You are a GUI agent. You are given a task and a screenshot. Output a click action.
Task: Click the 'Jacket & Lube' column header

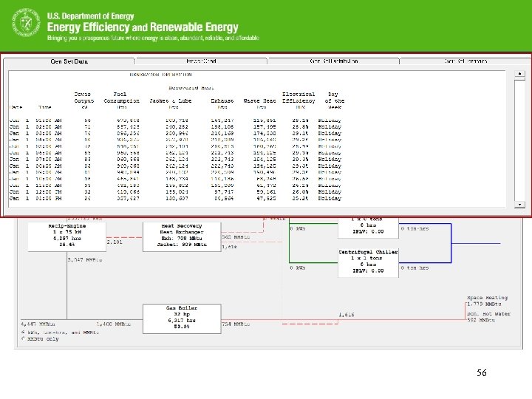click(x=171, y=100)
